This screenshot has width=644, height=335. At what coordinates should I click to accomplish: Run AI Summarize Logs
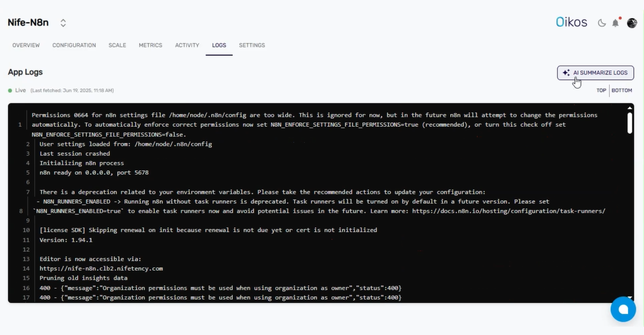(595, 72)
